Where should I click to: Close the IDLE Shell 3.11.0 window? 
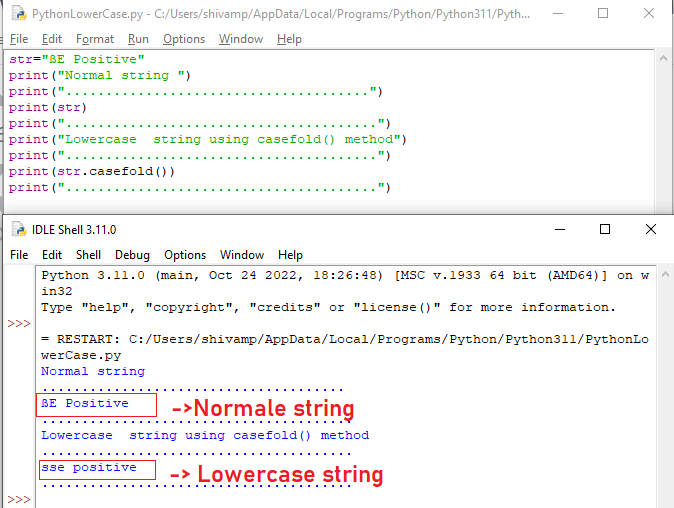651,229
